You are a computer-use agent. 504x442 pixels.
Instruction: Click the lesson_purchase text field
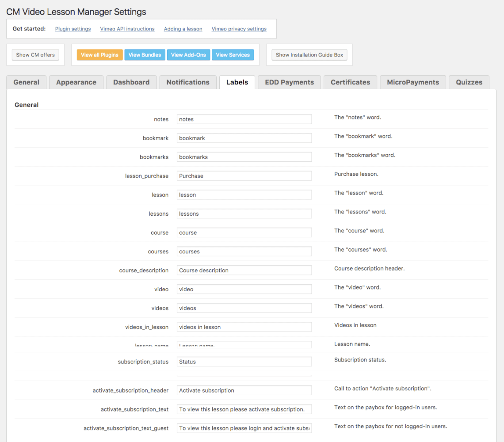click(x=244, y=176)
